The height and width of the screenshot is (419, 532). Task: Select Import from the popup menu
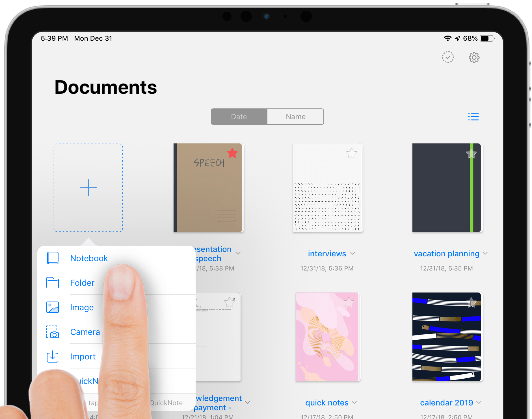[x=83, y=357]
